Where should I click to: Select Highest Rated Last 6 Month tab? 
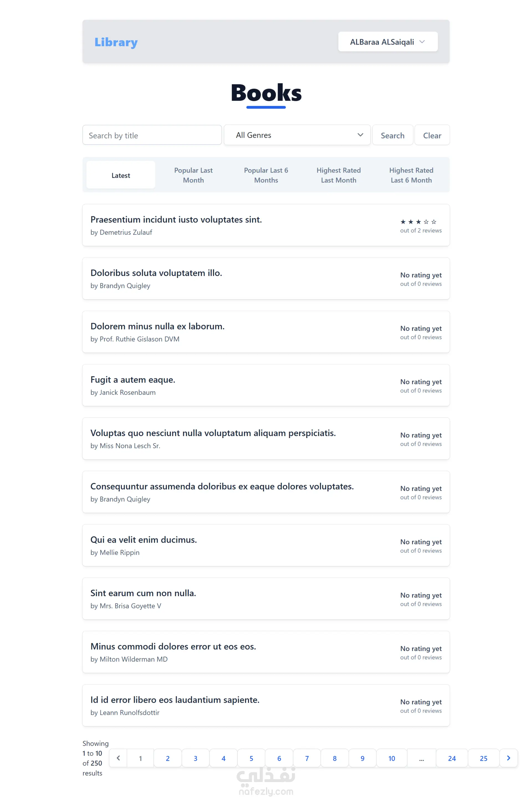pyautogui.click(x=411, y=175)
